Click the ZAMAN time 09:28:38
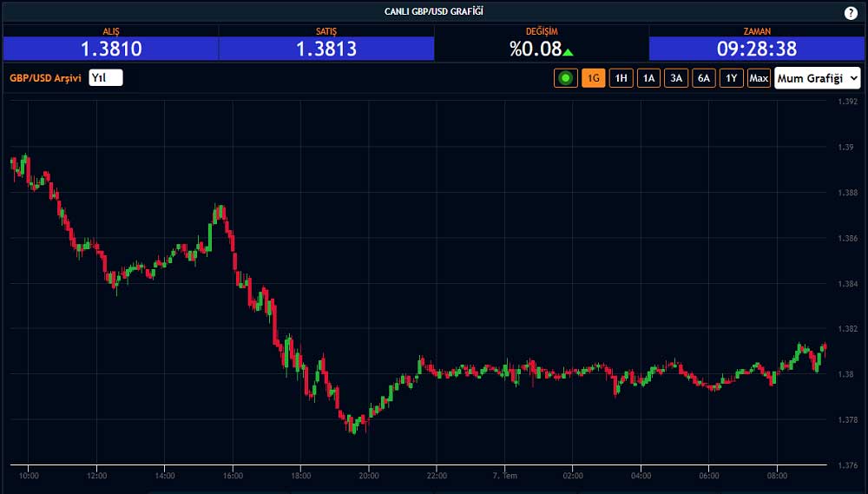This screenshot has width=868, height=494. [x=757, y=49]
